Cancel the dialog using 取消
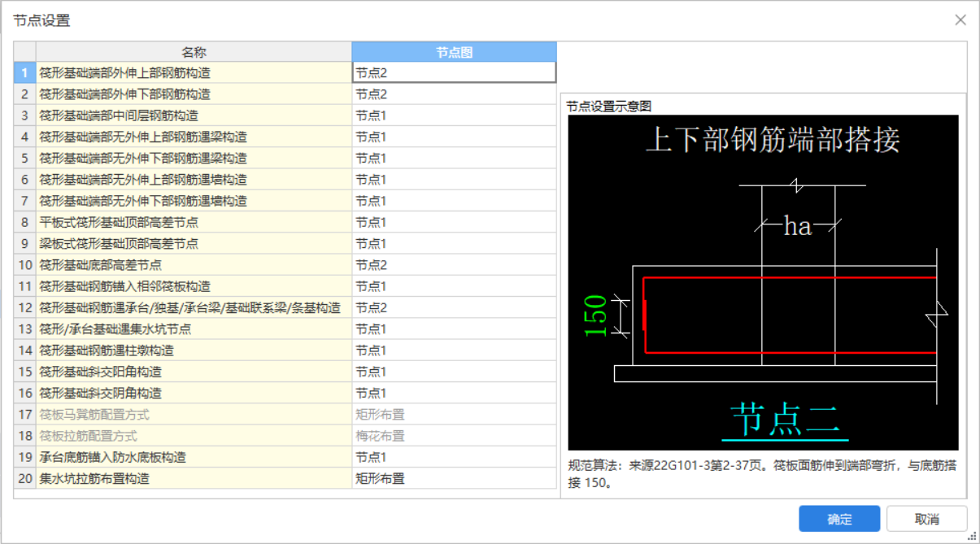Viewport: 980px width, 544px height. pos(926,519)
